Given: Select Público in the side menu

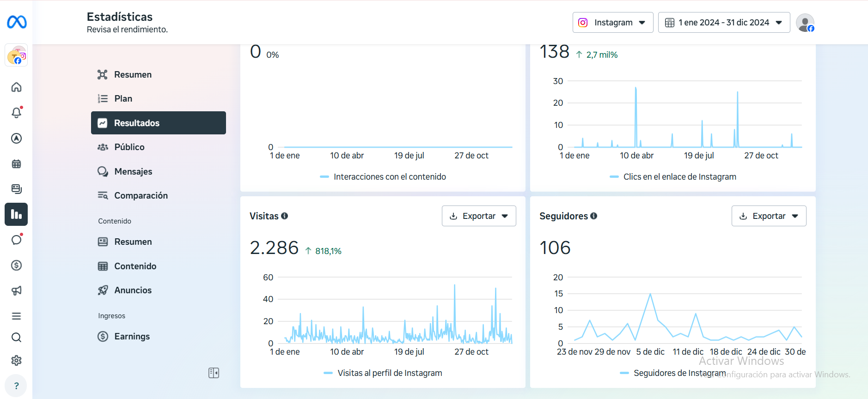Looking at the screenshot, I should pos(129,147).
